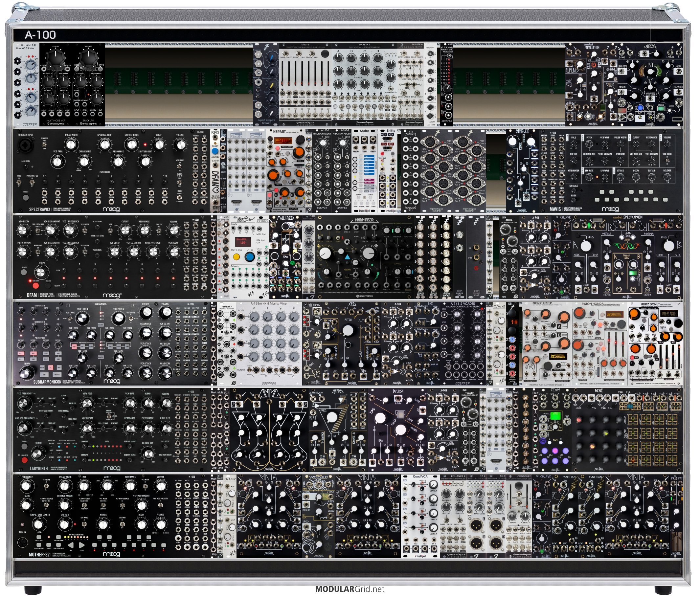Select the STEP 8 sequential register module

click(306, 85)
